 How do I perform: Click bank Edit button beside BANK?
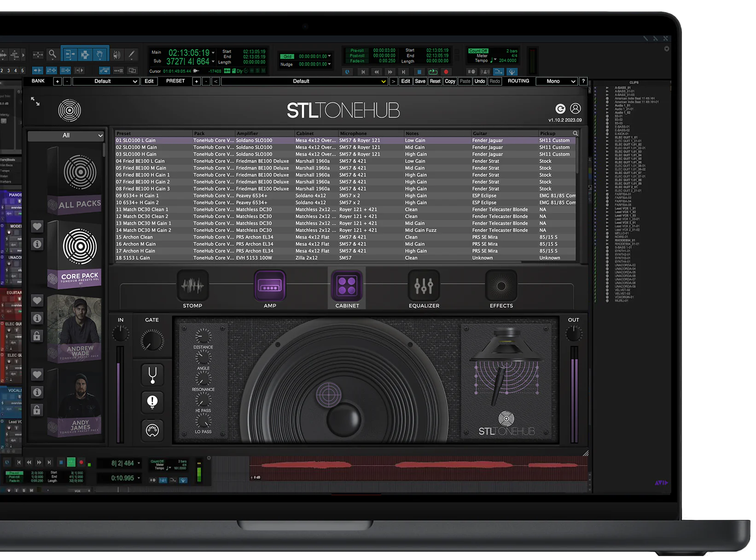point(149,81)
